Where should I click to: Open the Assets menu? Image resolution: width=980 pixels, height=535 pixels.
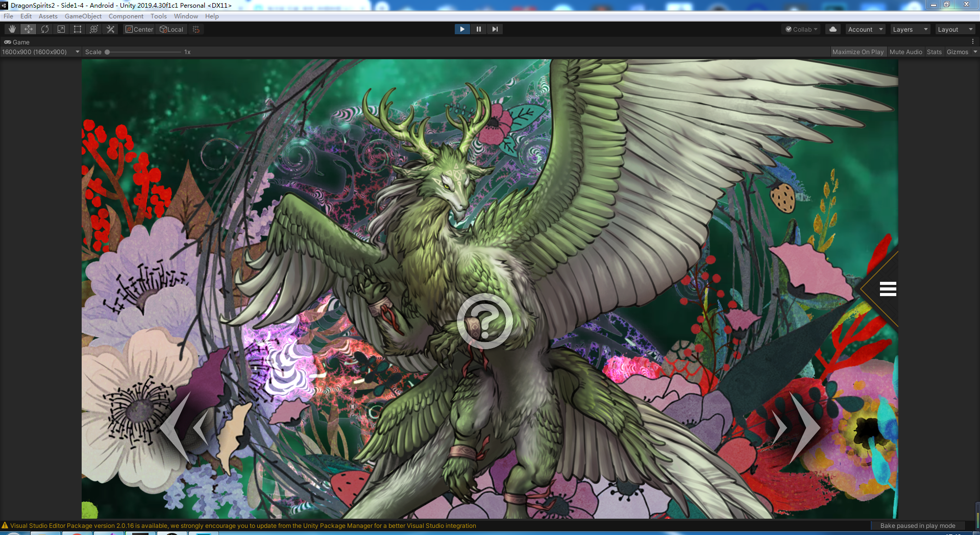click(x=48, y=16)
